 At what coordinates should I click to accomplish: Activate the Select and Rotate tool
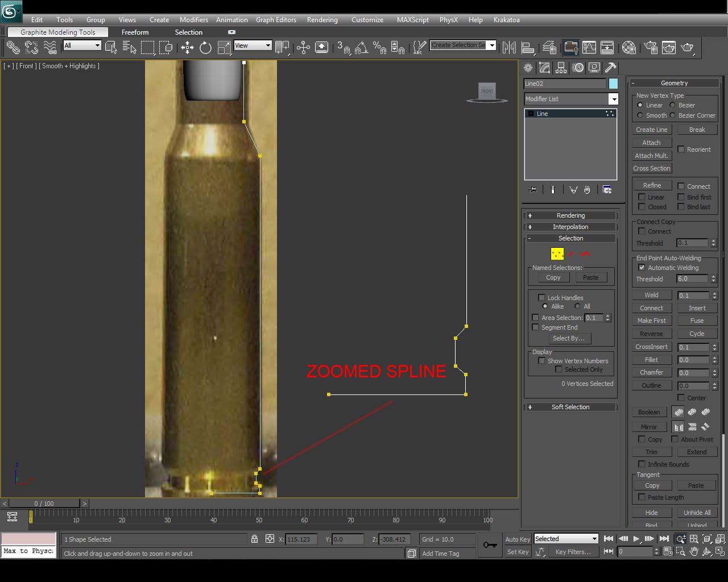tap(205, 47)
